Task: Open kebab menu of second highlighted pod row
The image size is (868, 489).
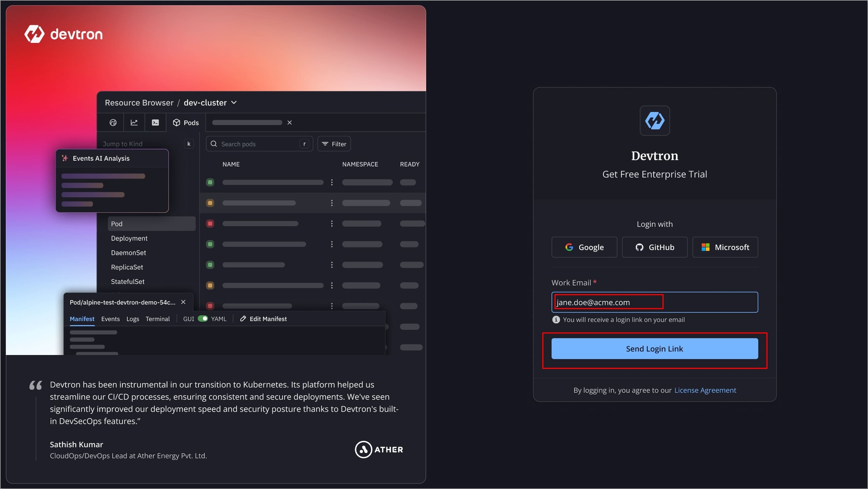Action: click(x=332, y=203)
